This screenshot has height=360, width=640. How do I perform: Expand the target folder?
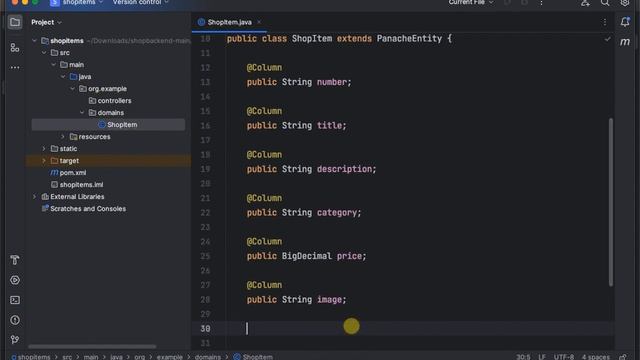pos(44,160)
